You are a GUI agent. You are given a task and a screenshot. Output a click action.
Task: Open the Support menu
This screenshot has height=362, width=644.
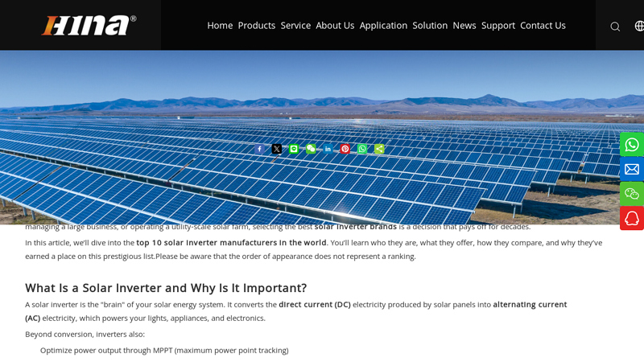click(x=498, y=26)
